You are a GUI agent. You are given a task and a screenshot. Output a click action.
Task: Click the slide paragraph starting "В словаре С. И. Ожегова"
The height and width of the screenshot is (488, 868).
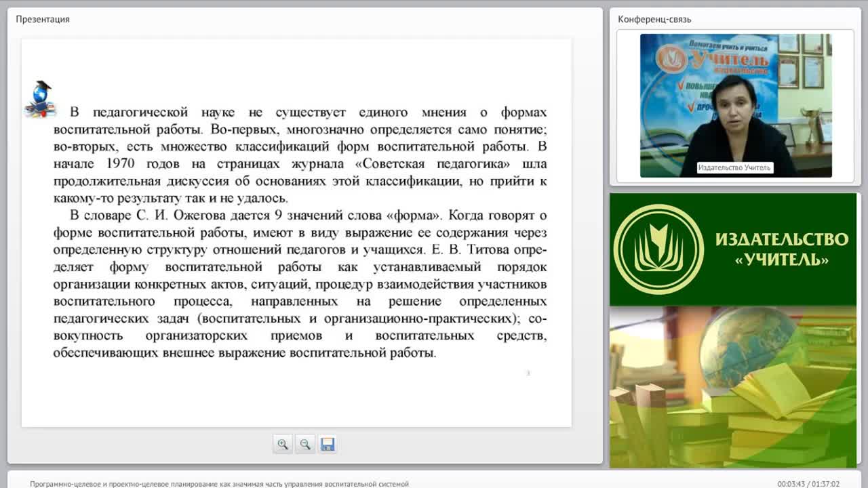pyautogui.click(x=300, y=284)
